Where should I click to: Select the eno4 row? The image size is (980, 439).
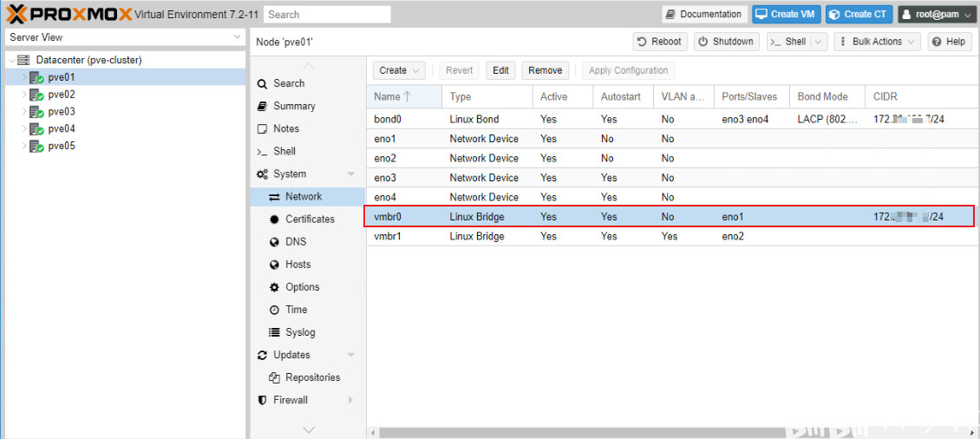click(x=671, y=197)
